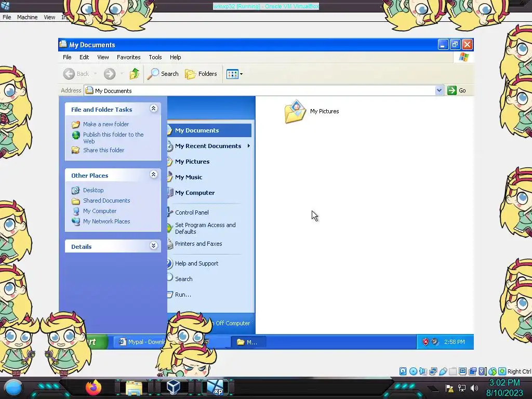The image size is (532, 399).
Task: Click host volume speaker tray icon
Action: click(474, 388)
